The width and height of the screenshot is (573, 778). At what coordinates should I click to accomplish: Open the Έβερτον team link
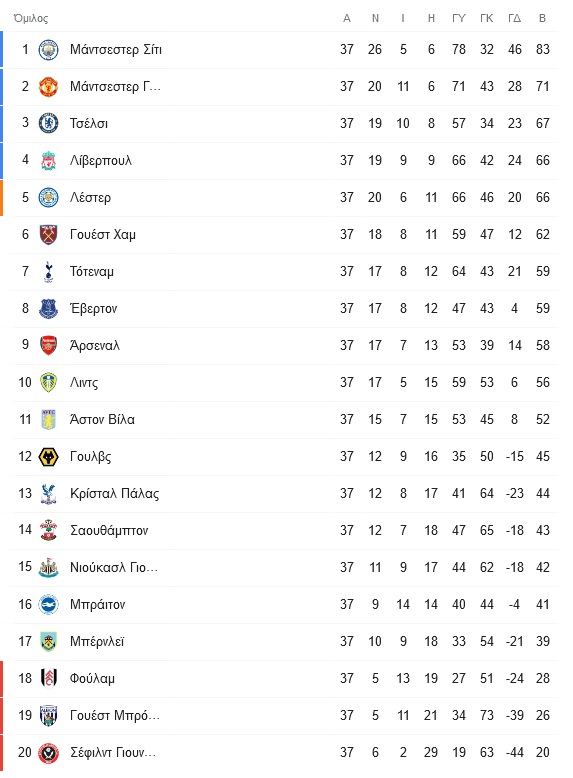pos(93,309)
